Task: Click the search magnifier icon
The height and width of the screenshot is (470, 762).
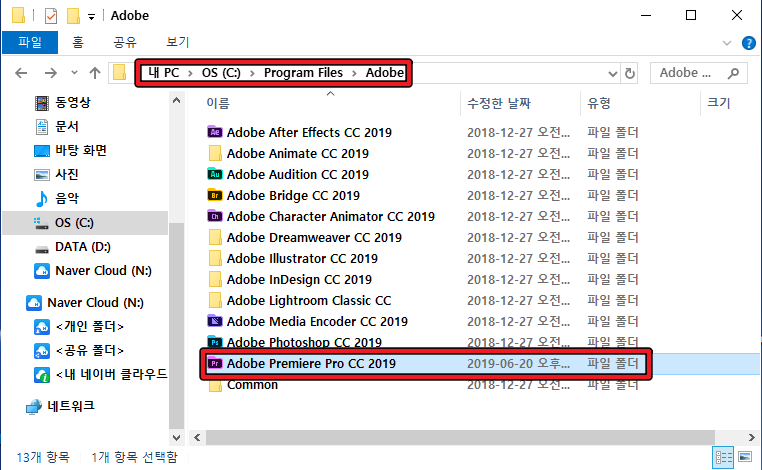Action: [x=733, y=73]
